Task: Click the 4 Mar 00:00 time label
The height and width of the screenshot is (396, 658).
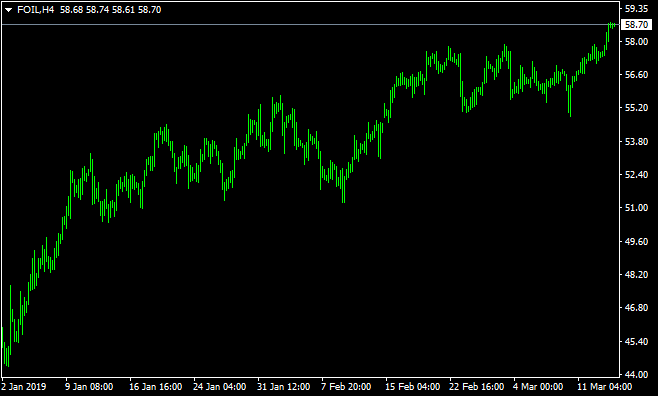Action: tap(538, 386)
